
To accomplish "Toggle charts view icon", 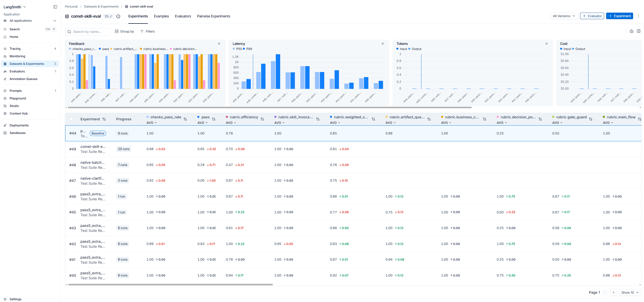I will [632, 31].
